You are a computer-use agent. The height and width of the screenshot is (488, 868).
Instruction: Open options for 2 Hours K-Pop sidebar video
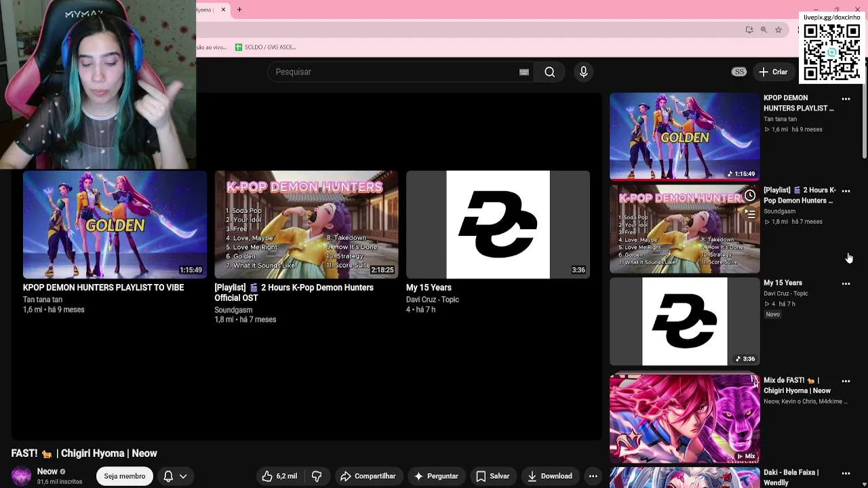pyautogui.click(x=846, y=191)
